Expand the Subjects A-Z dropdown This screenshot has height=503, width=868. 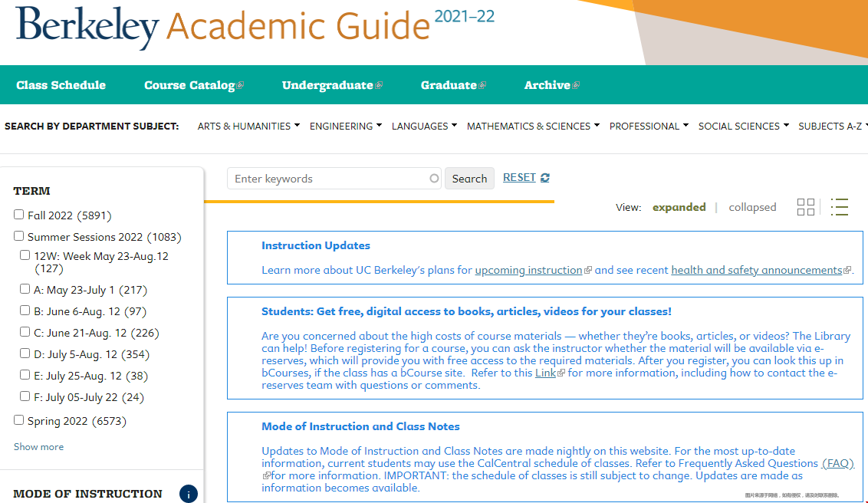[x=833, y=127]
